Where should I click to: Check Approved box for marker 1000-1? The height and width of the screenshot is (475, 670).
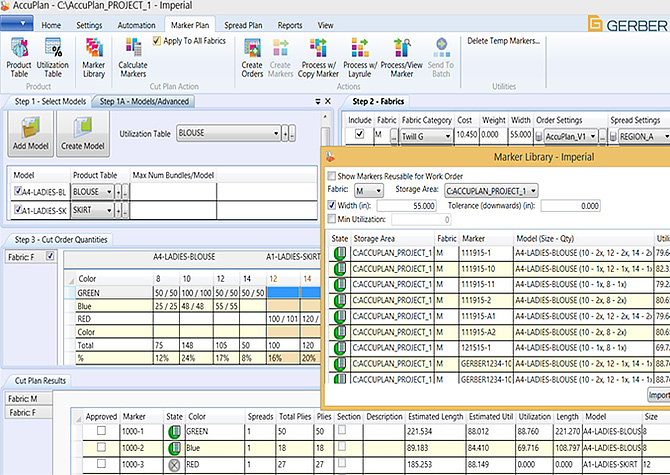click(101, 431)
